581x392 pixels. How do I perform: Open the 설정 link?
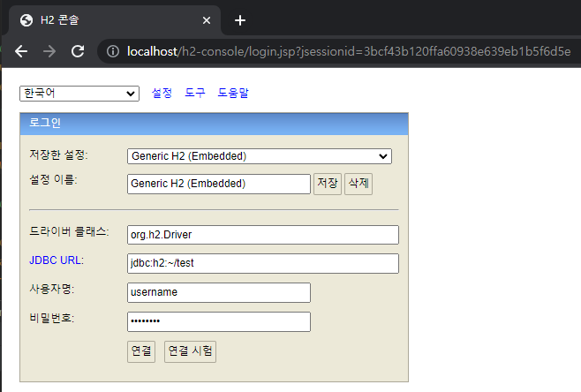[162, 93]
